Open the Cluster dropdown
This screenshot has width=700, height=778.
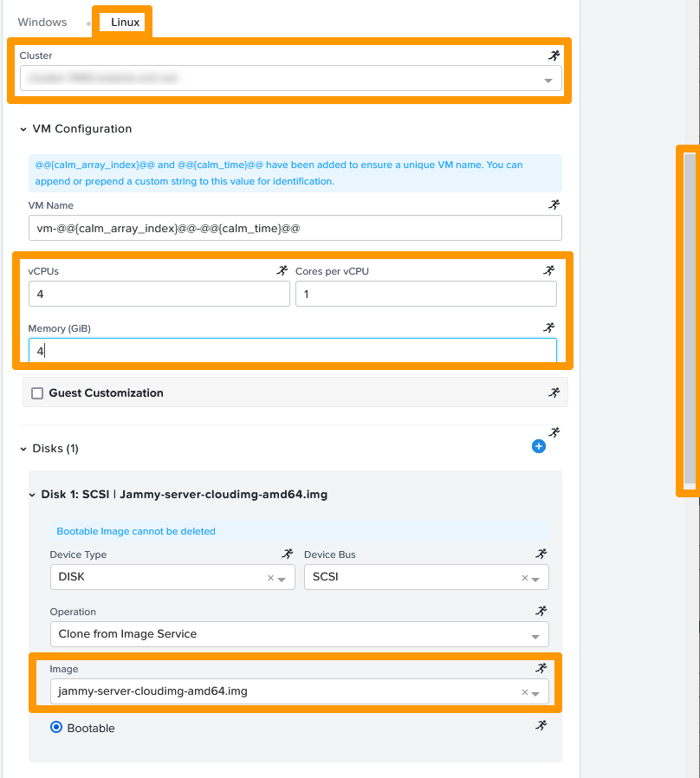(290, 79)
